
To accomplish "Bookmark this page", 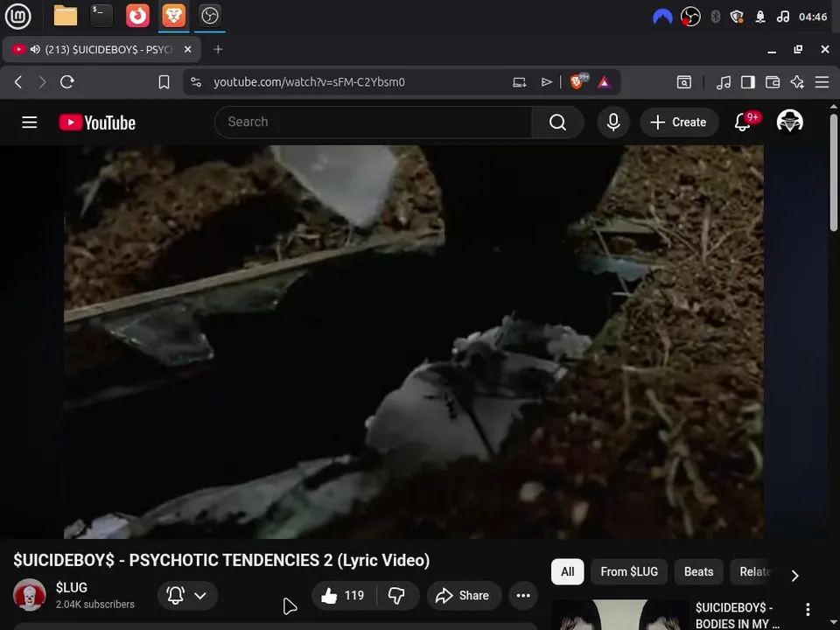I will pos(164,82).
